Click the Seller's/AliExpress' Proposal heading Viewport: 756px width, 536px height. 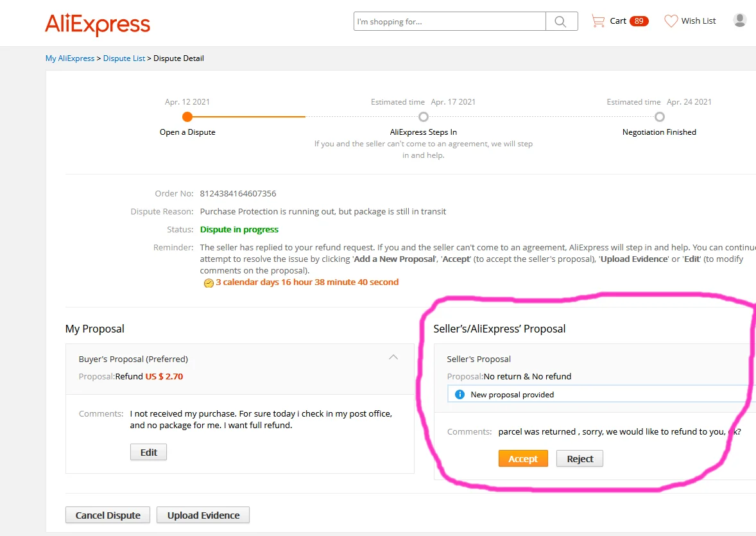(499, 329)
